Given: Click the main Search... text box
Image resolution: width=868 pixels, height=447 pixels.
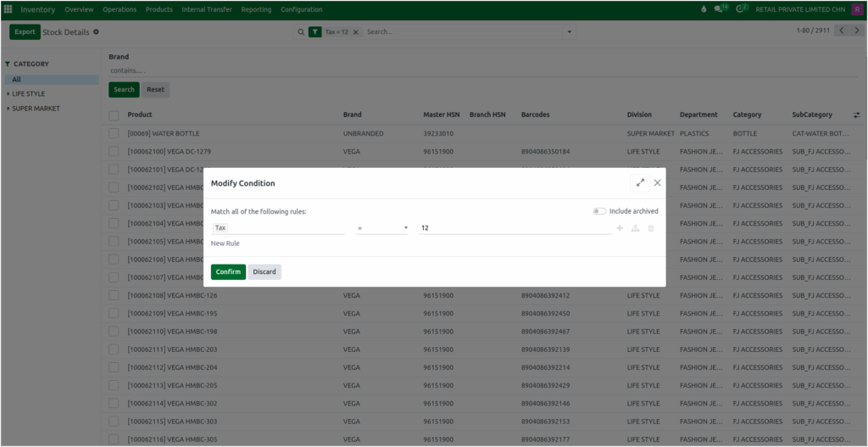Looking at the screenshot, I should coord(462,32).
